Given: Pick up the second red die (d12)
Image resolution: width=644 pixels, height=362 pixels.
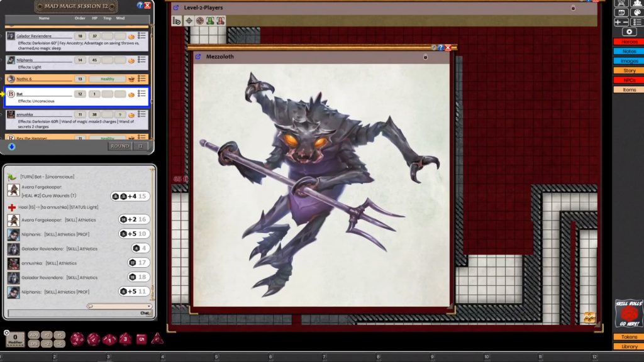Looking at the screenshot, I should pos(93,339).
